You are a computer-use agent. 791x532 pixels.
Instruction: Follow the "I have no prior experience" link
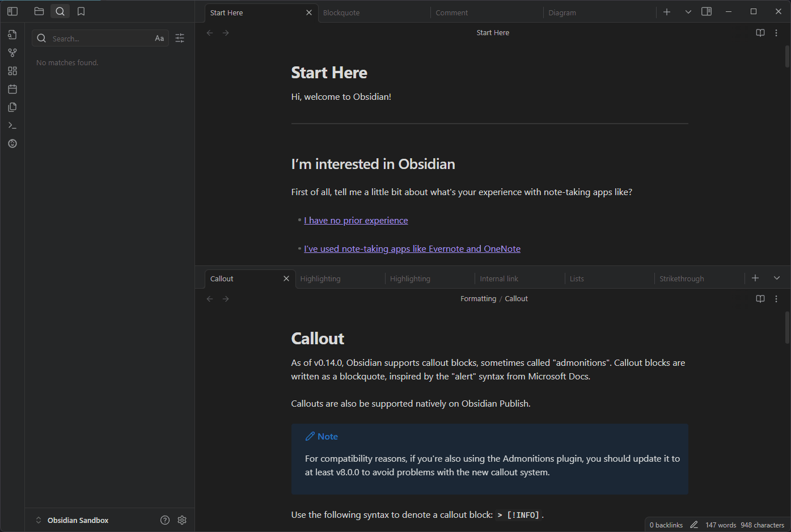356,221
